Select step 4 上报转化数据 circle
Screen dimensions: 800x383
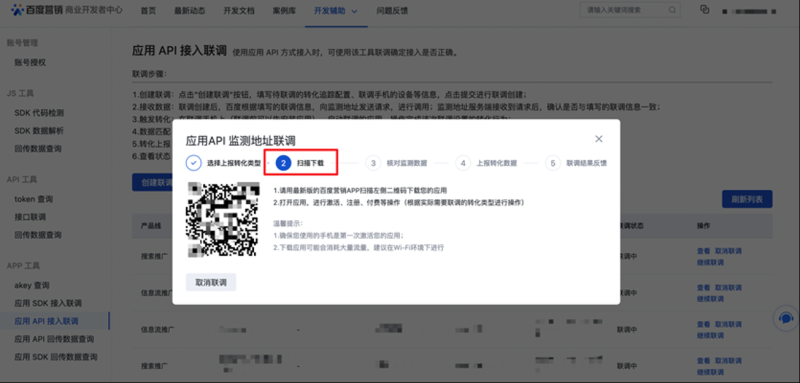tap(463, 163)
